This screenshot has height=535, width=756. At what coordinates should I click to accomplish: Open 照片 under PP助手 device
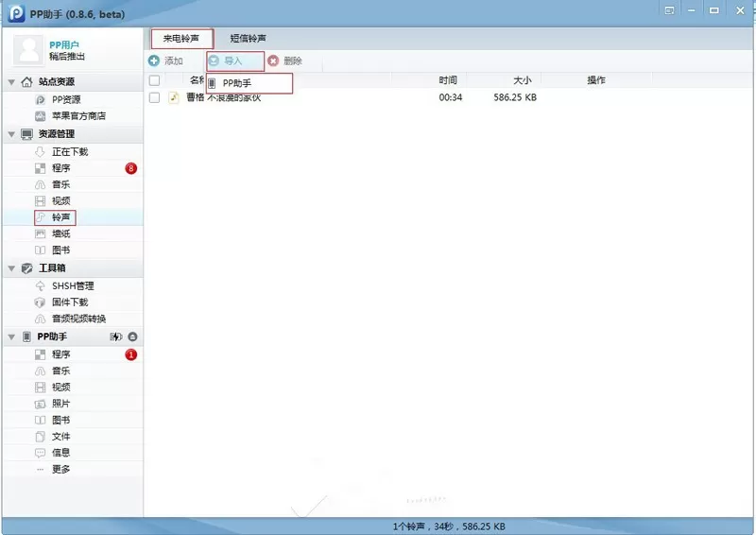coord(60,404)
